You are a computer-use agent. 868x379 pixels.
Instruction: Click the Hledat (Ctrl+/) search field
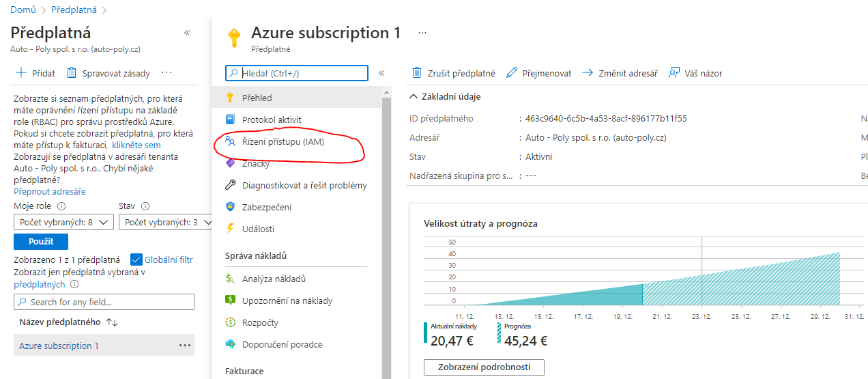(x=297, y=73)
